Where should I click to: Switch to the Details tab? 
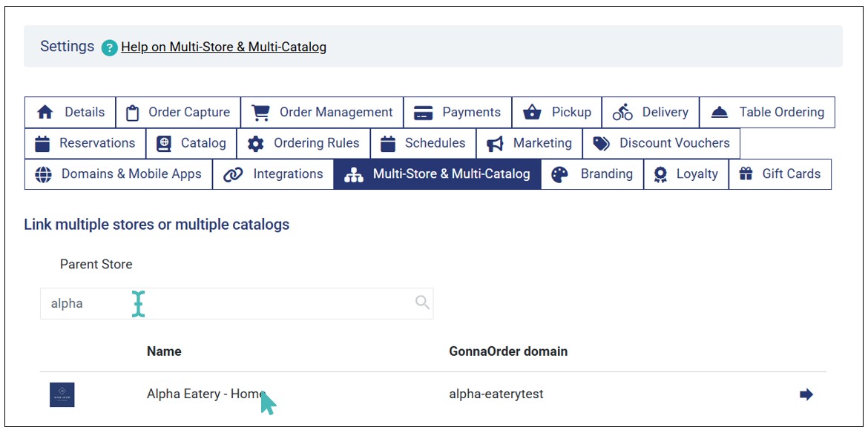70,113
